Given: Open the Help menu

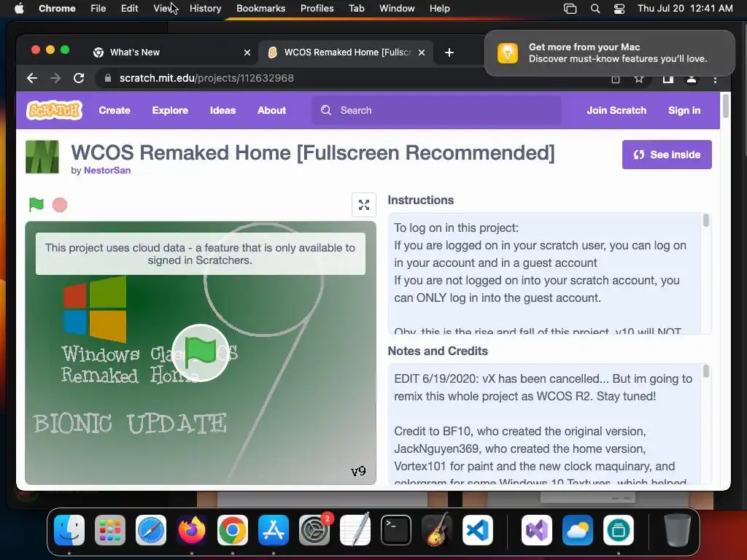Looking at the screenshot, I should coord(439,8).
